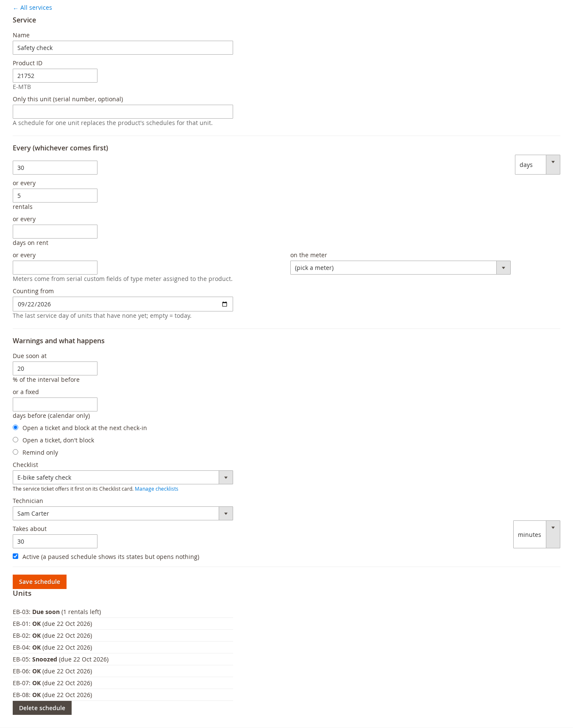Edit the Product ID field

coord(55,76)
